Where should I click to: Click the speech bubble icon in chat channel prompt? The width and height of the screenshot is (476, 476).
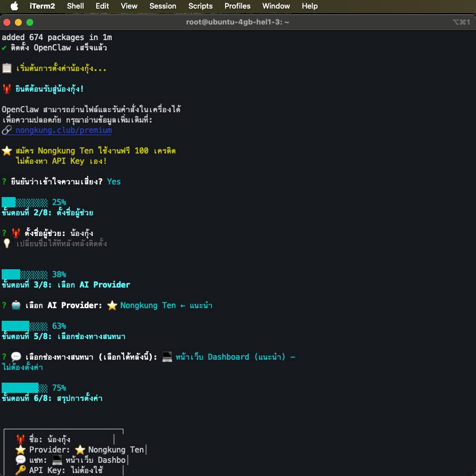pyautogui.click(x=16, y=357)
